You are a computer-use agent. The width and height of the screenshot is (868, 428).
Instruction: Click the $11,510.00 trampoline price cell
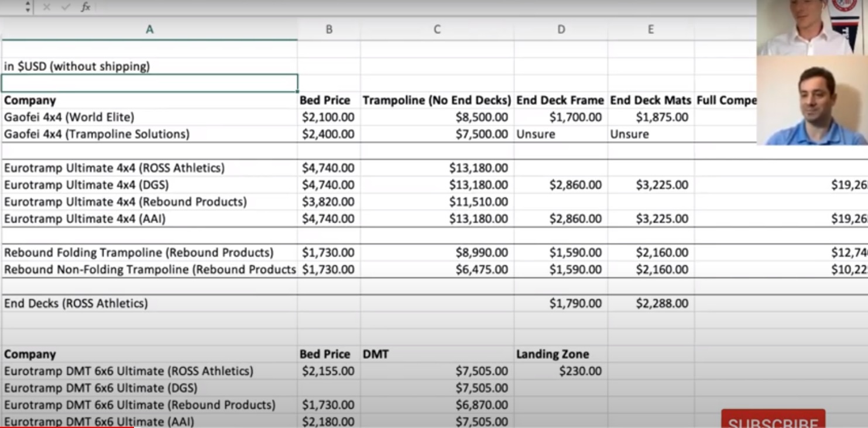point(437,202)
